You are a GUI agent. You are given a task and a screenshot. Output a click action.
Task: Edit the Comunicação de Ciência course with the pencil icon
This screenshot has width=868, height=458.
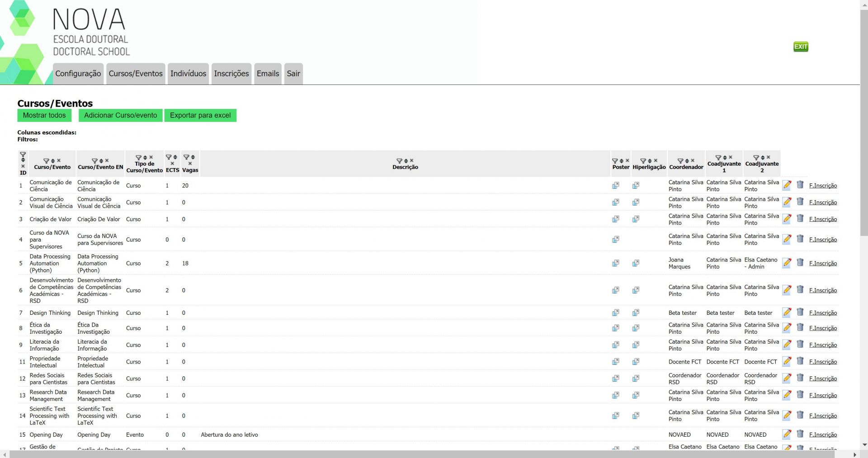(x=787, y=185)
